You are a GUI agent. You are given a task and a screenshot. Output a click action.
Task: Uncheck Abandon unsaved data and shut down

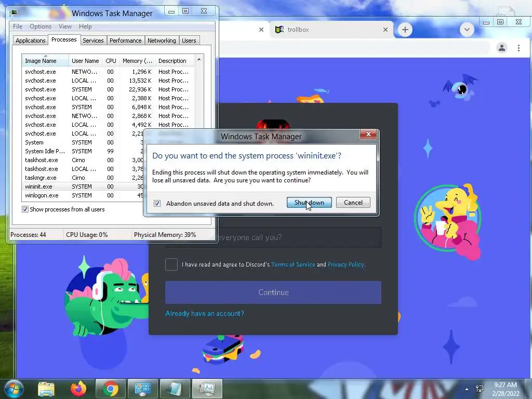point(157,204)
